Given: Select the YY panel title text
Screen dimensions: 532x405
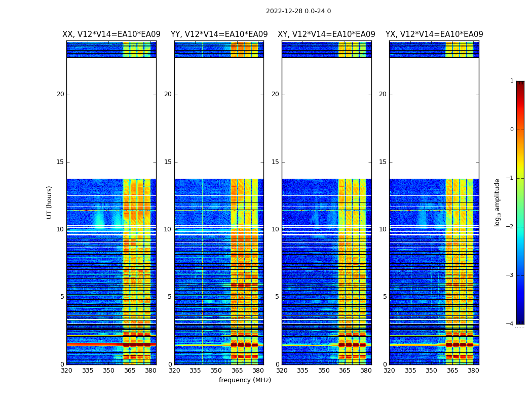Looking at the screenshot, I should click(219, 34).
